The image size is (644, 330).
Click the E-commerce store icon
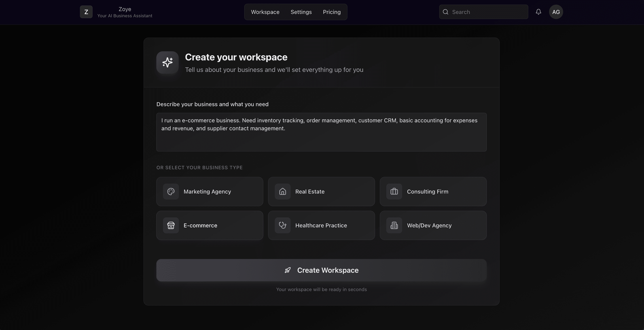tap(171, 225)
